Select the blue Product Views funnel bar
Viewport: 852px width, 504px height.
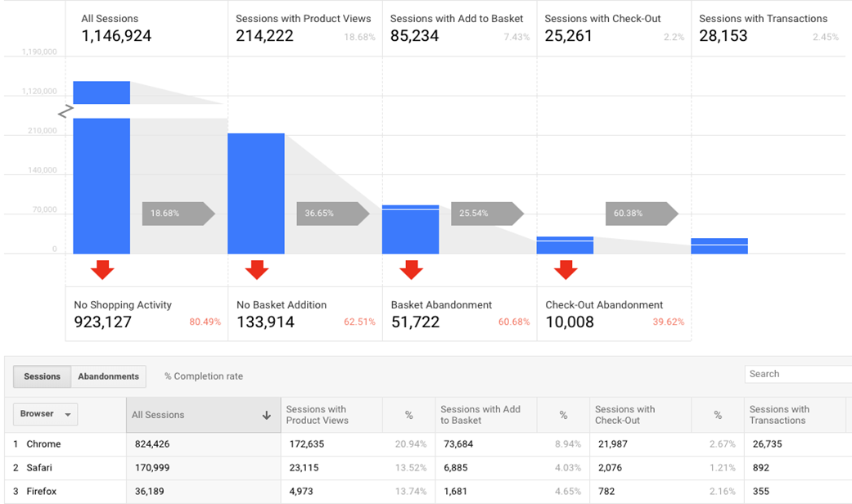tap(256, 193)
